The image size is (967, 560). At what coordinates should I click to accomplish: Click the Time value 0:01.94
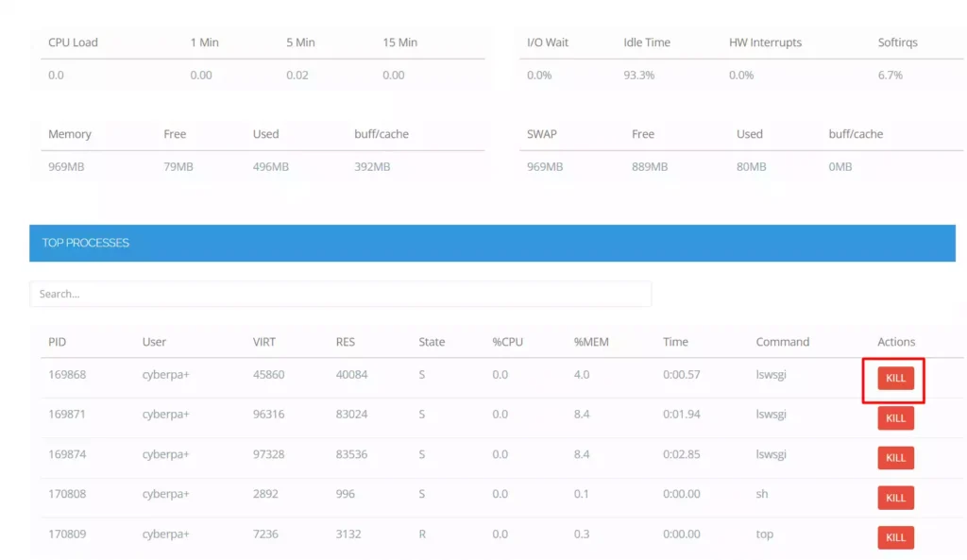tap(682, 414)
